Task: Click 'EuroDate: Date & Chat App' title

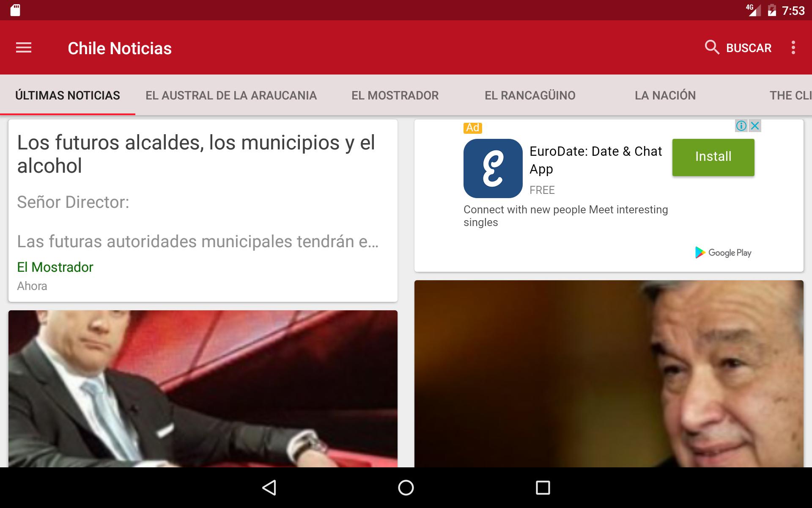Action: (x=595, y=160)
